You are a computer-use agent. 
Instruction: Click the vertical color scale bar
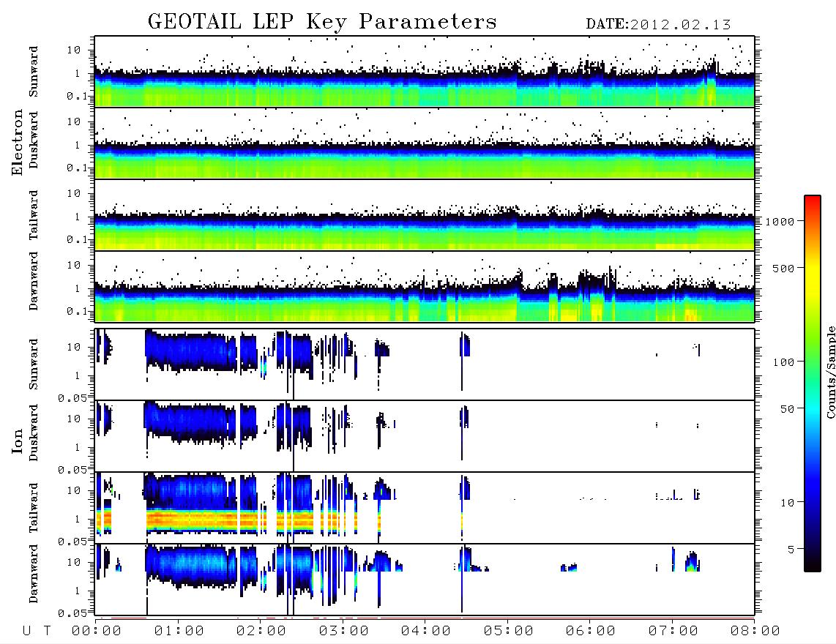click(813, 383)
